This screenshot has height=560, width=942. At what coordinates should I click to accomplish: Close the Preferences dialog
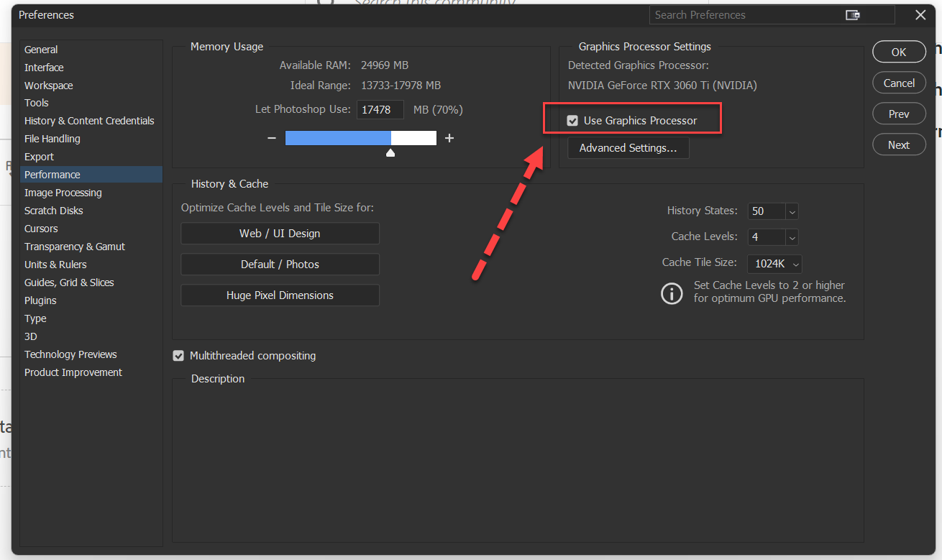(920, 15)
